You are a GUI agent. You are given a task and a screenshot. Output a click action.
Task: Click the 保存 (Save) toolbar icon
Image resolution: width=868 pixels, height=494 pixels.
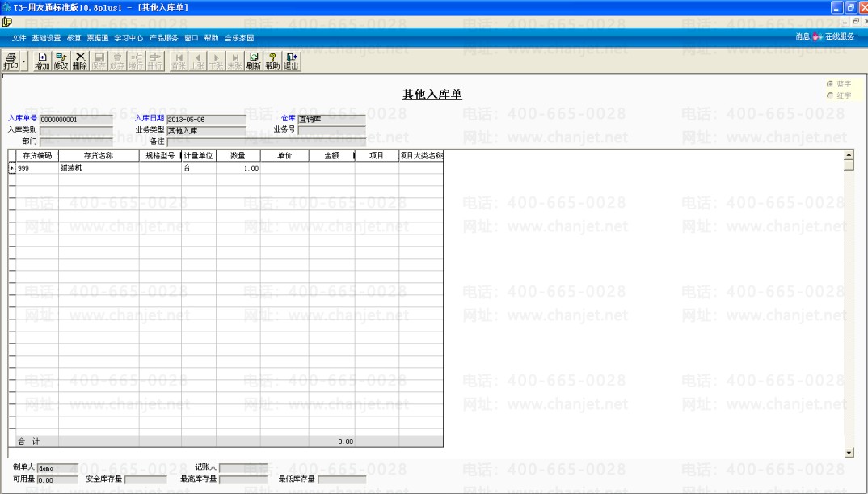99,61
